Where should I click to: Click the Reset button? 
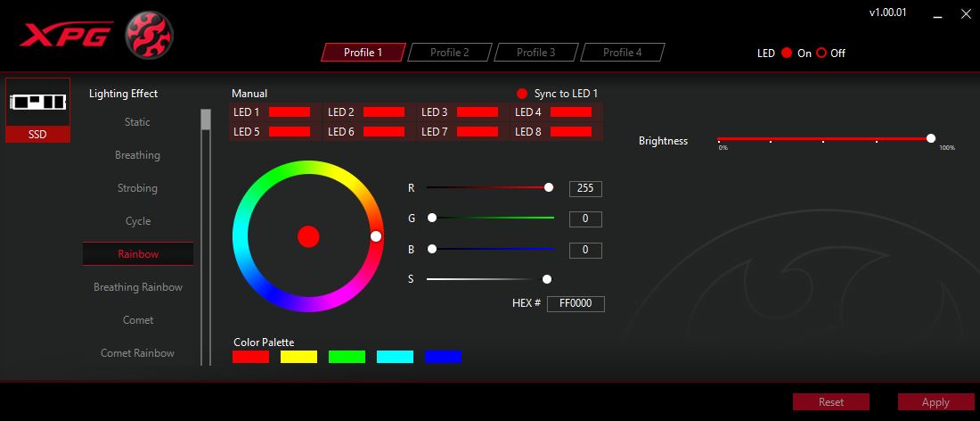pos(830,402)
